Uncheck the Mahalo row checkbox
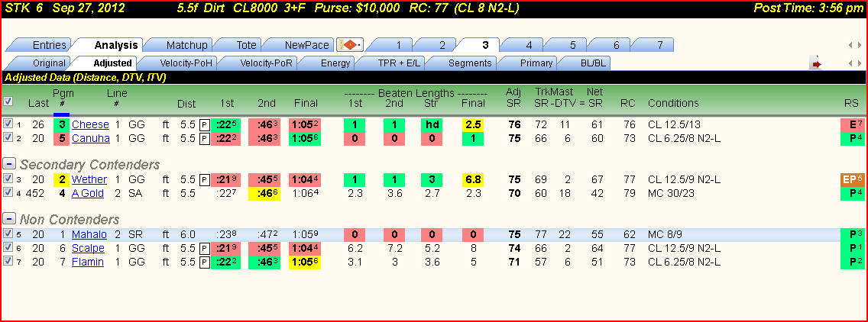This screenshot has height=322, width=868. click(8, 233)
